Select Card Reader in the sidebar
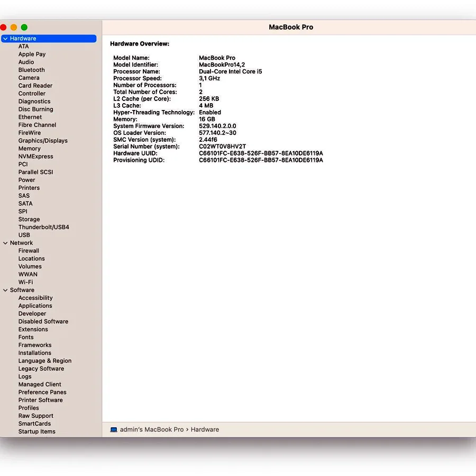Viewport: 476px width, 476px height. pos(35,86)
